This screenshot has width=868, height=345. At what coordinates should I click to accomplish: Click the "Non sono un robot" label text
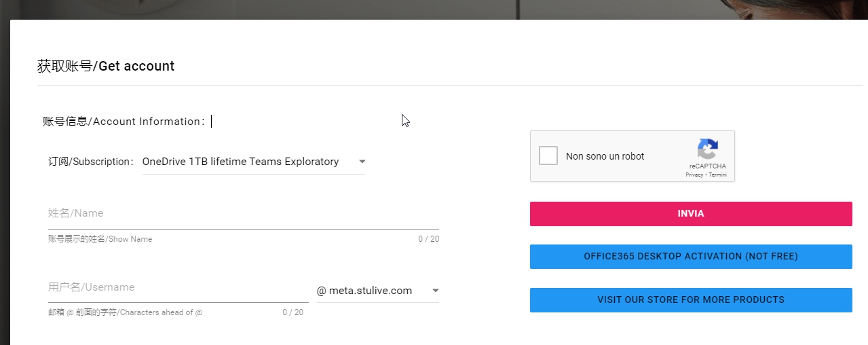pos(605,156)
